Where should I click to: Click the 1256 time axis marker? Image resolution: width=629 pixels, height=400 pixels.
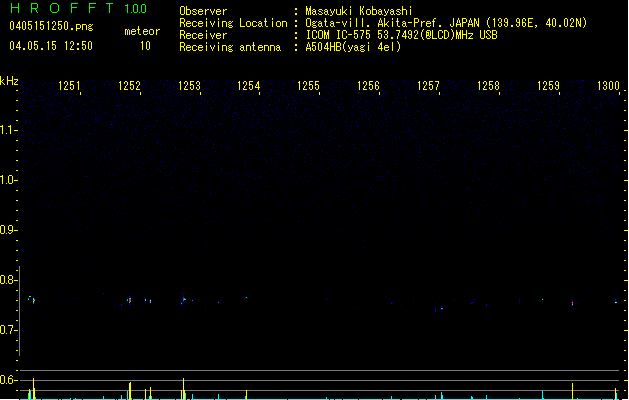coord(368,86)
